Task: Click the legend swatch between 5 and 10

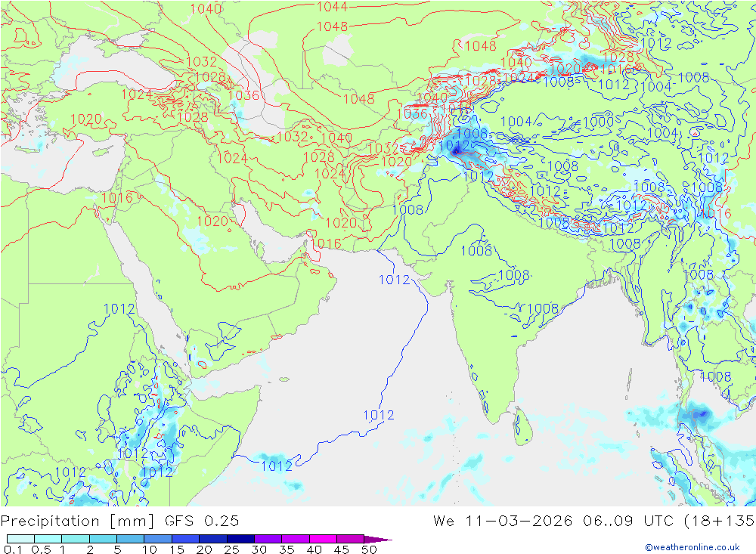Action: click(130, 539)
